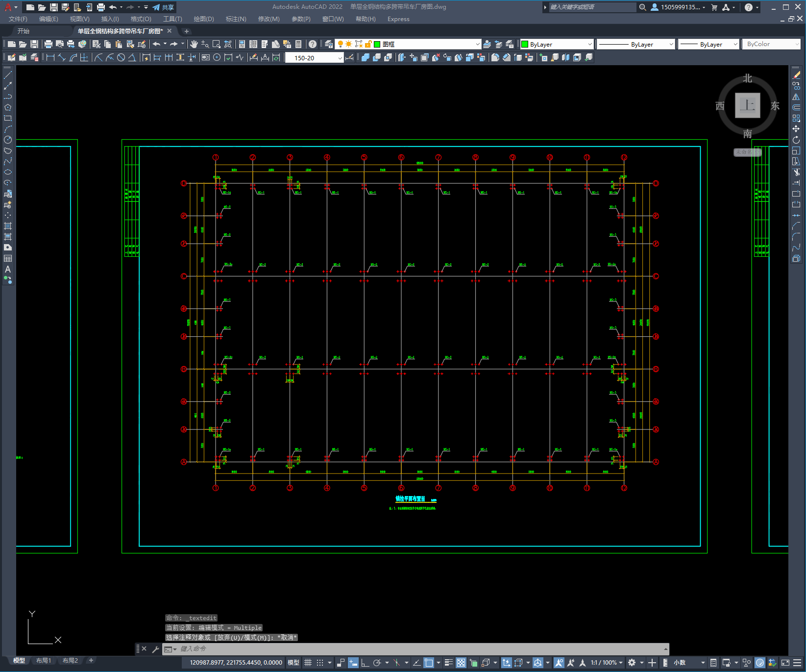Click the 模型 status bar button
806x672 pixels.
pyautogui.click(x=293, y=663)
